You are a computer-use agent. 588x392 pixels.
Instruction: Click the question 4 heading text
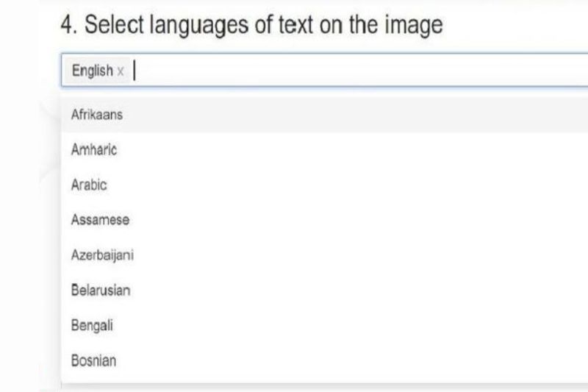pyautogui.click(x=251, y=26)
